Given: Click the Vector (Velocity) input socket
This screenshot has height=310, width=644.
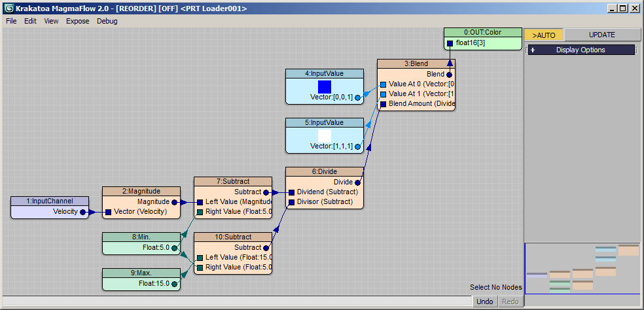Looking at the screenshot, I should point(108,212).
